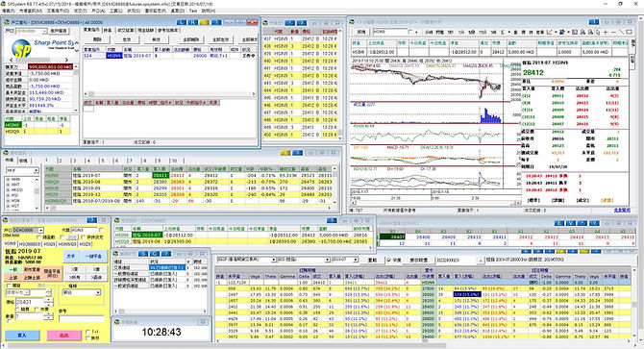
Task: Click the blue Buy button in order entry
Action: click(x=22, y=336)
